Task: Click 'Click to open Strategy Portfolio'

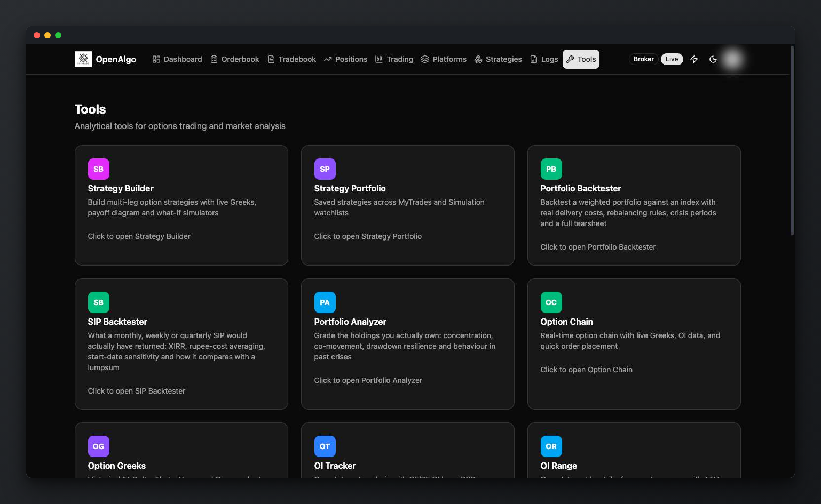Action: pyautogui.click(x=368, y=236)
